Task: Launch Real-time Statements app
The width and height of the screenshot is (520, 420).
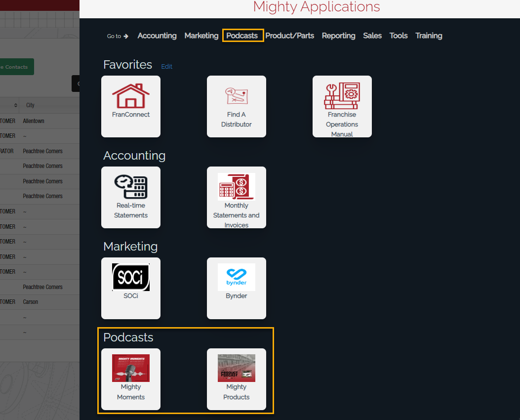Action: [x=131, y=197]
